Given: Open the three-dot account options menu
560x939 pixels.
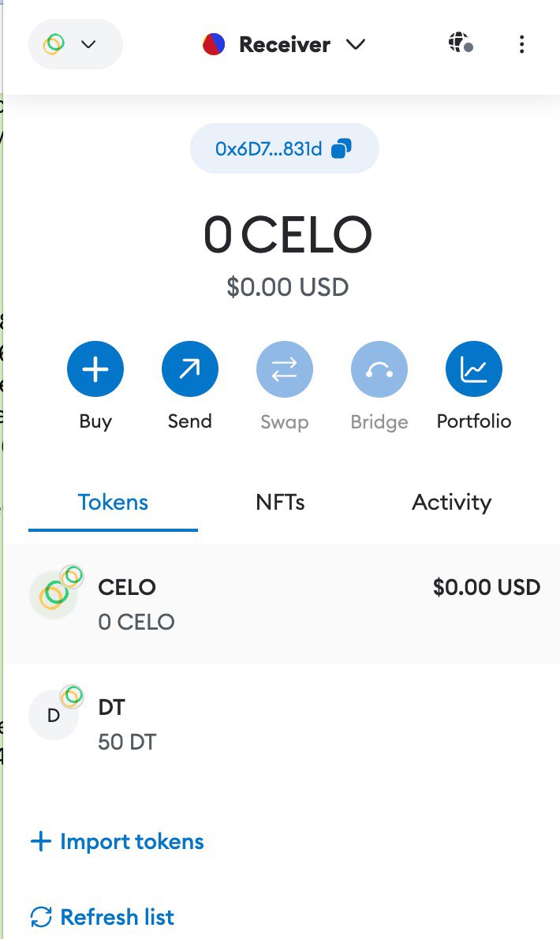Looking at the screenshot, I should tap(521, 44).
